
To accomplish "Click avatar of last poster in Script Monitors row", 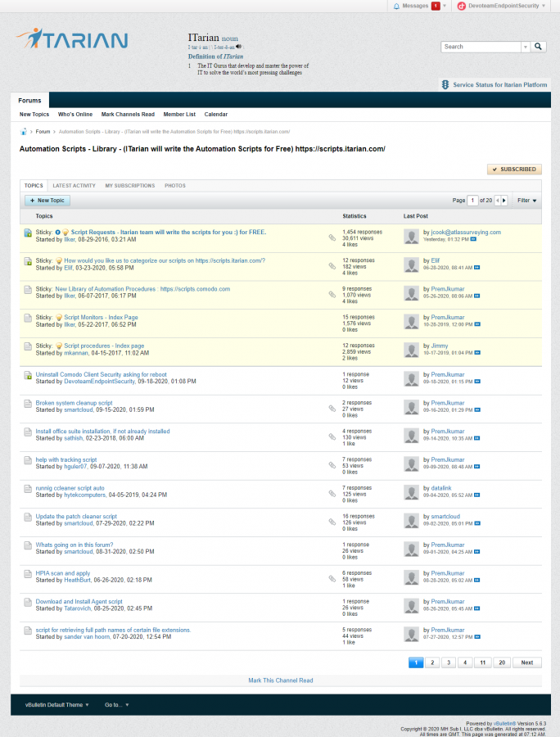I will (x=412, y=322).
